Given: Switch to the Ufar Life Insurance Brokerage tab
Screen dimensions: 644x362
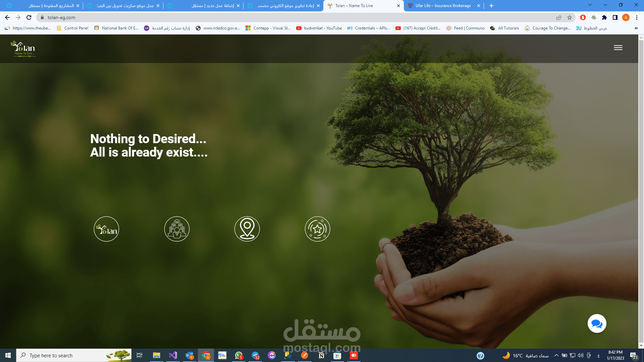Looking at the screenshot, I should (x=443, y=6).
